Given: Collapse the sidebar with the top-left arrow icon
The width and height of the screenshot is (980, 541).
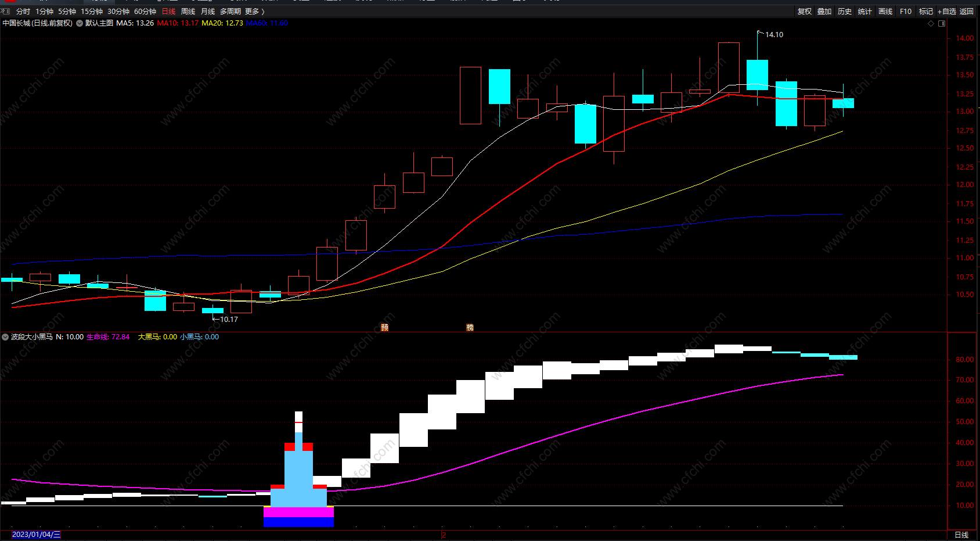Looking at the screenshot, I should (5, 11).
